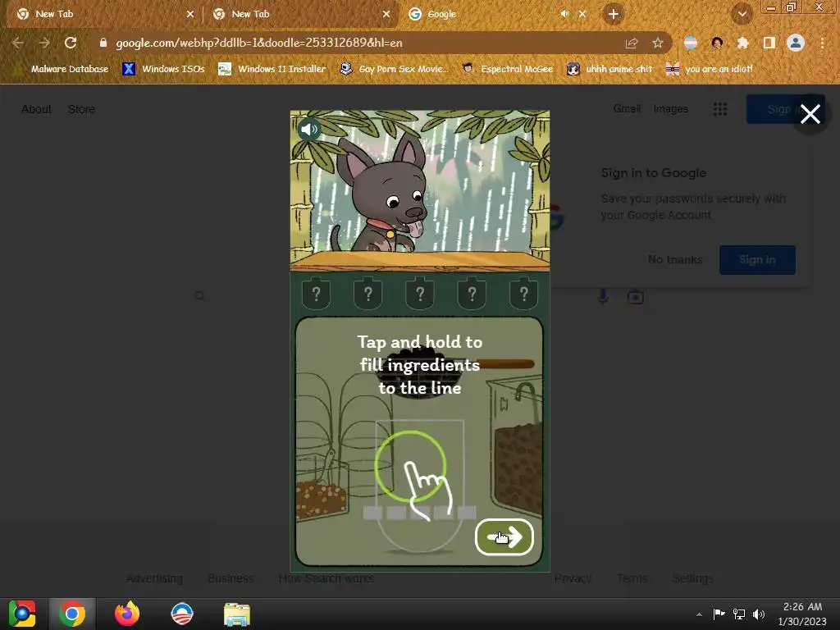Click the Start button on the taskbar
Viewport: 840px width, 630px height.
coord(22,614)
